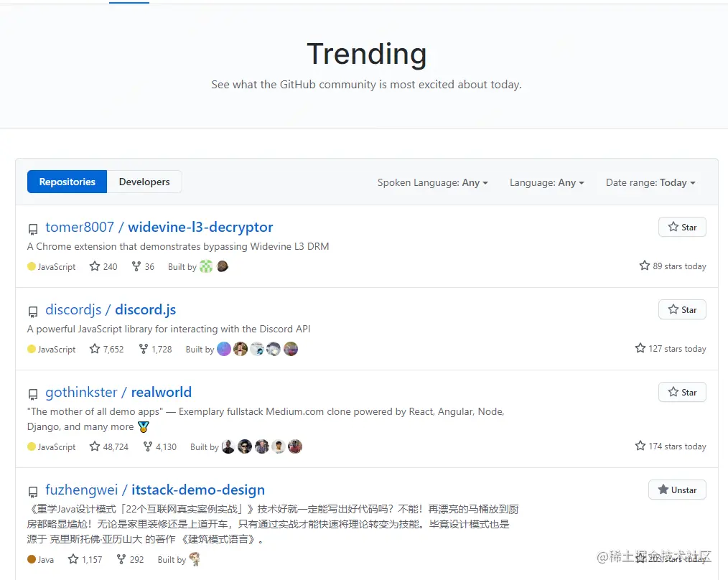Open the tomer8007 owner link

80,227
